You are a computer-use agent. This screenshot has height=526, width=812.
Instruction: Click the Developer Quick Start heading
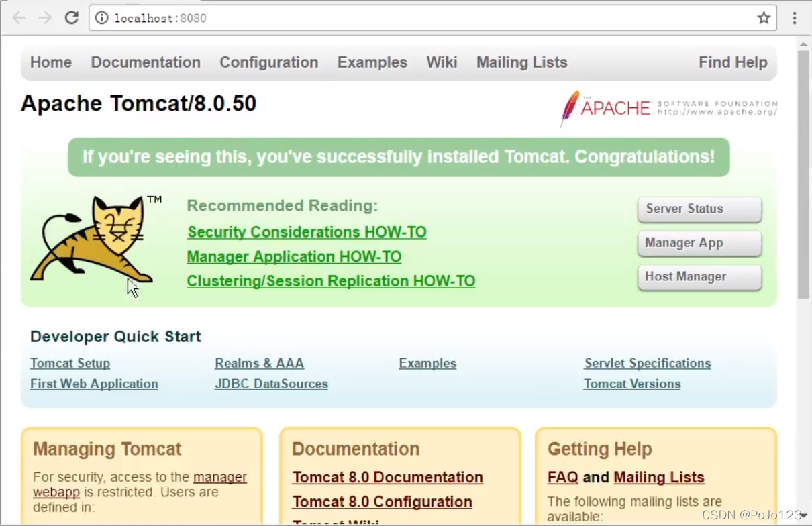(115, 337)
